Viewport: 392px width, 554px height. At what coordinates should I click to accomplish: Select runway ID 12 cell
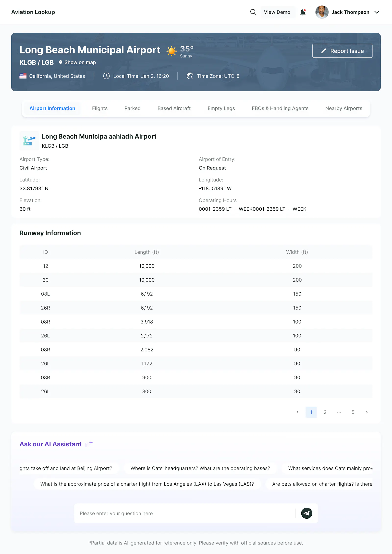45,266
